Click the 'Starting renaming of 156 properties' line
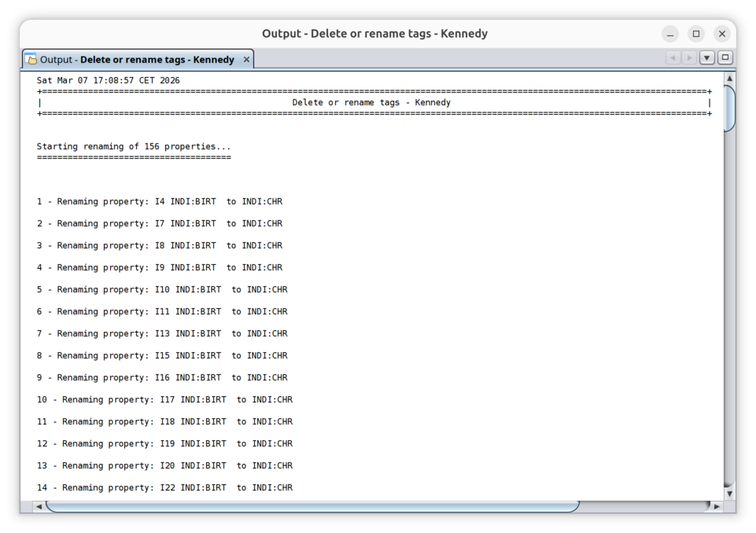Image resolution: width=756 pixels, height=533 pixels. 134,147
